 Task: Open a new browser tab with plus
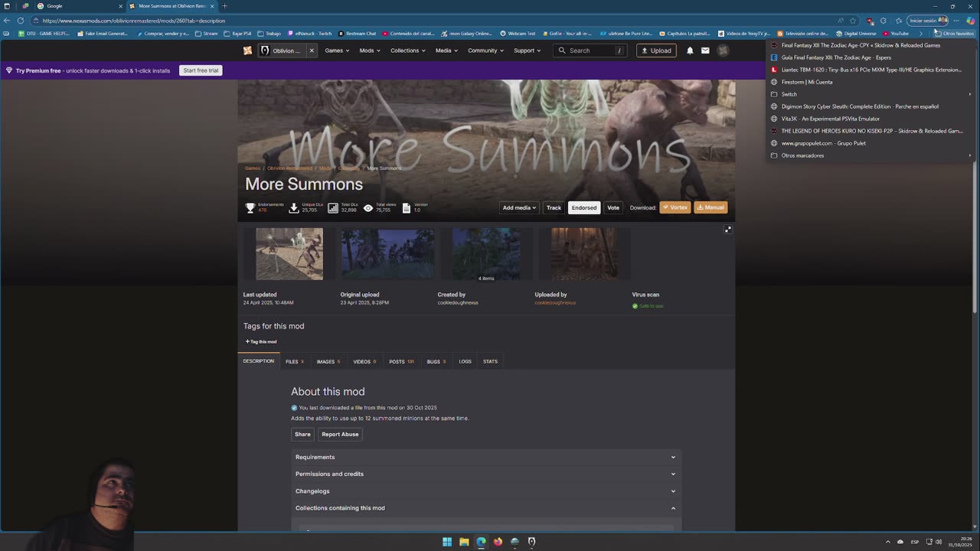coord(224,6)
